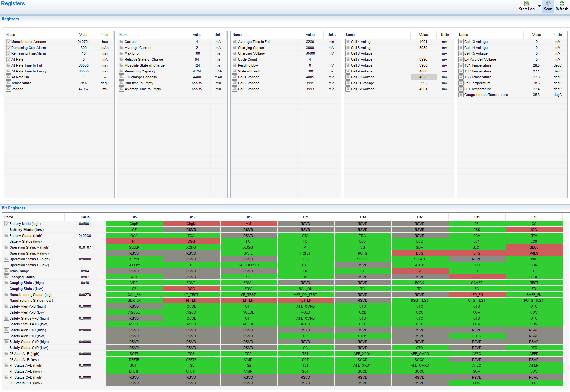The image size is (570, 392).
Task: Toggle the Scan button in the toolbar
Action: (x=548, y=6)
